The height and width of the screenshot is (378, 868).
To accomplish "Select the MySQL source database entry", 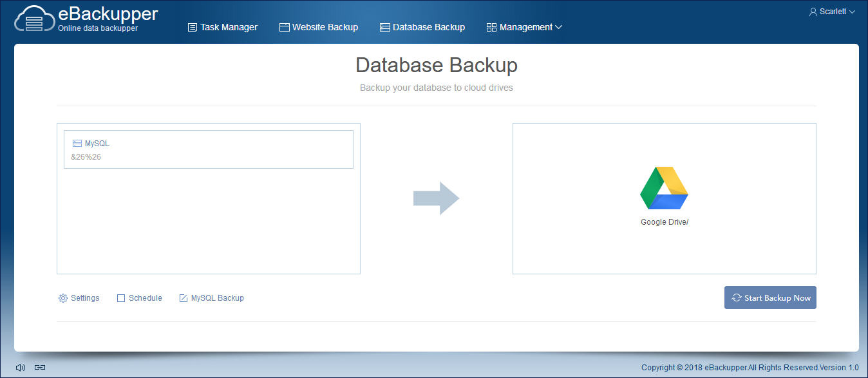I will click(x=209, y=149).
